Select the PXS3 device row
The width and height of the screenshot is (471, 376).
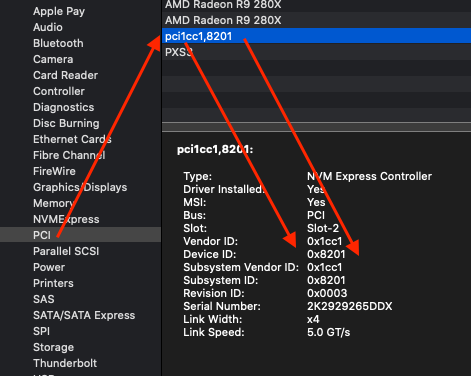316,52
